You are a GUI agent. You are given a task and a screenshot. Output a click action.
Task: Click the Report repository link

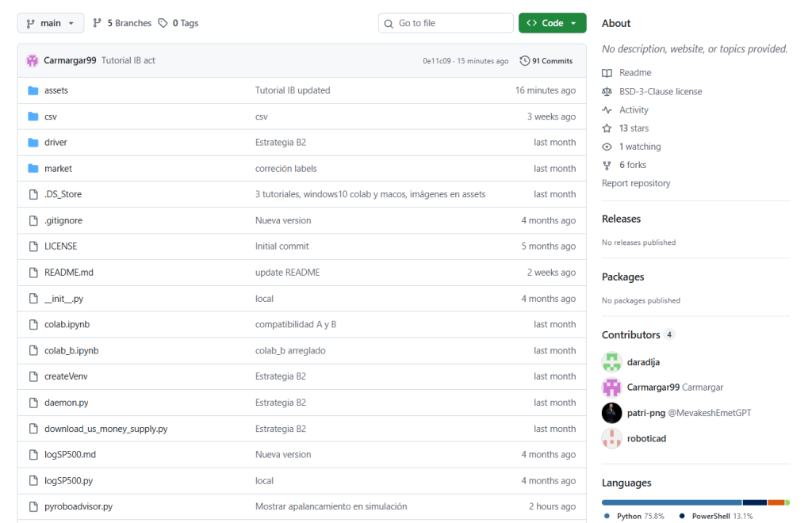coord(636,183)
